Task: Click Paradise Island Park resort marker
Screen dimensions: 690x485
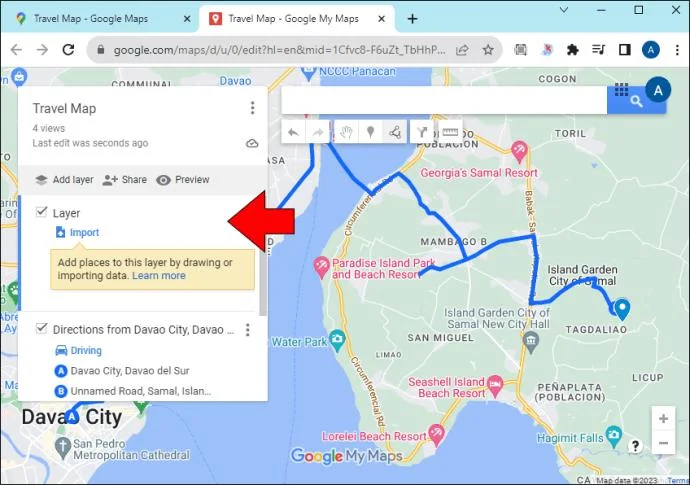Action: coord(321,266)
